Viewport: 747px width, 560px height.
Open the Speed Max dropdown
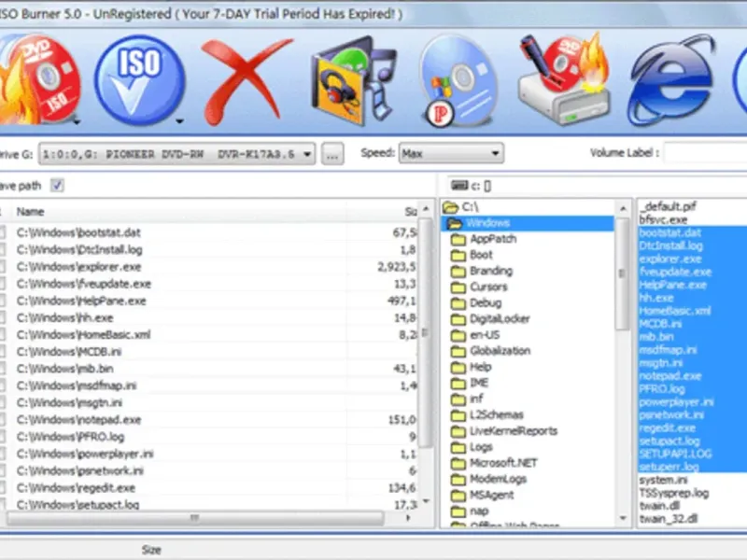451,153
